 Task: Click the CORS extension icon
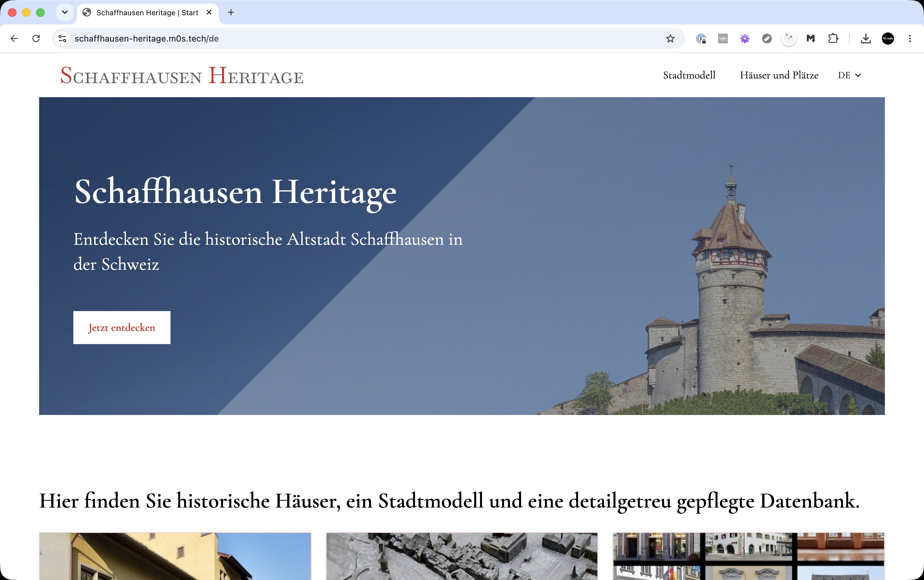coord(723,39)
